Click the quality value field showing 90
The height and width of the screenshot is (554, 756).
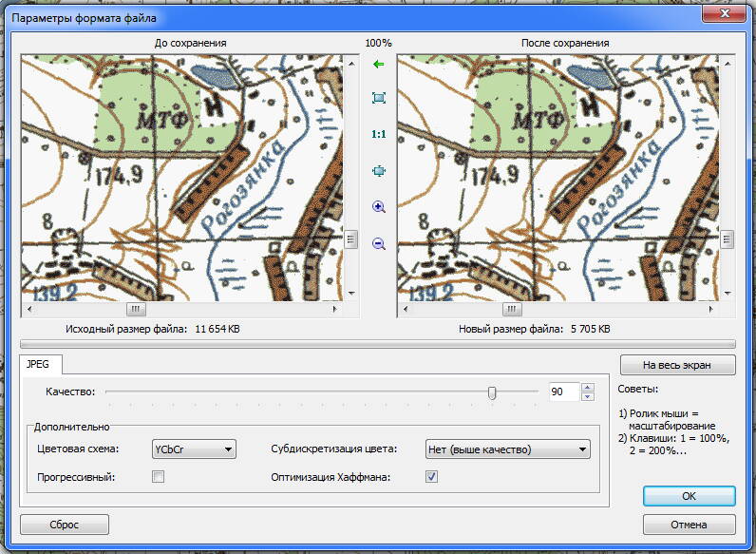tap(563, 392)
